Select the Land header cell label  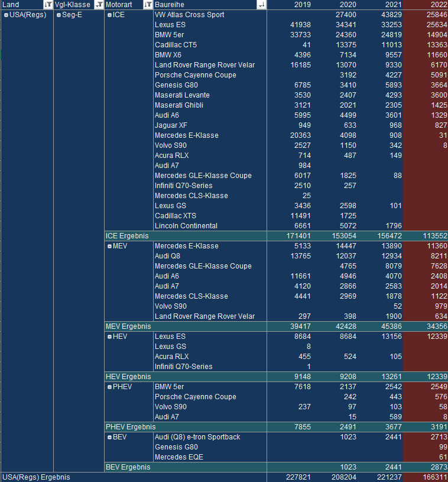pyautogui.click(x=11, y=5)
